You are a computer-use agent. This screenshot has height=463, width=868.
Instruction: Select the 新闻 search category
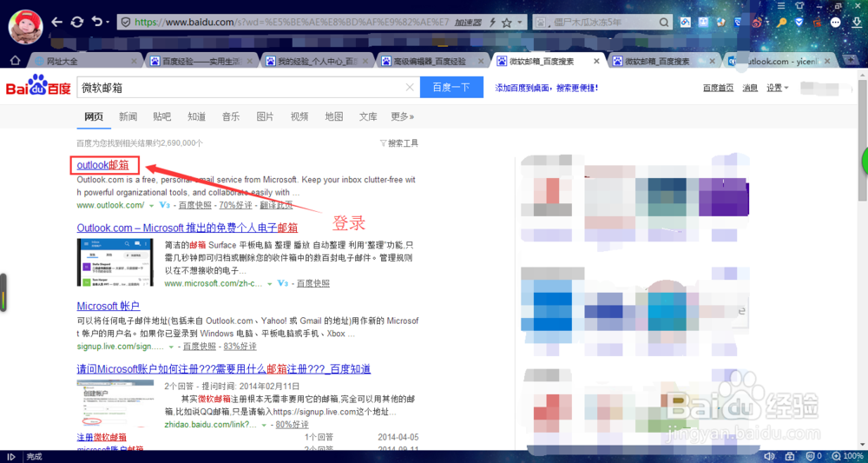[x=128, y=116]
